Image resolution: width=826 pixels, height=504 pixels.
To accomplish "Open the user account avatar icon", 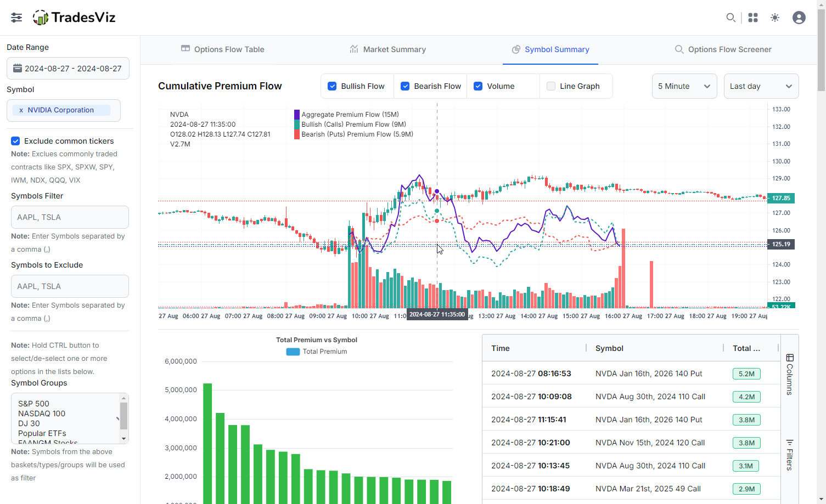I will [799, 18].
